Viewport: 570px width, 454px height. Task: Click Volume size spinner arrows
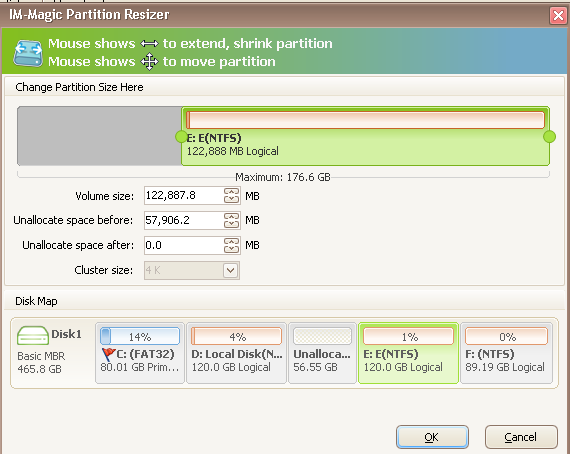coord(231,196)
